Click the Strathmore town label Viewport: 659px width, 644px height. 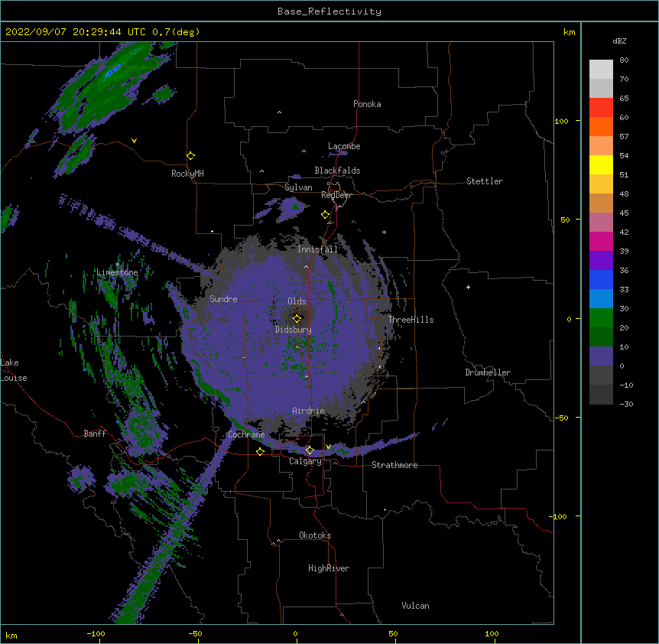[x=394, y=465]
